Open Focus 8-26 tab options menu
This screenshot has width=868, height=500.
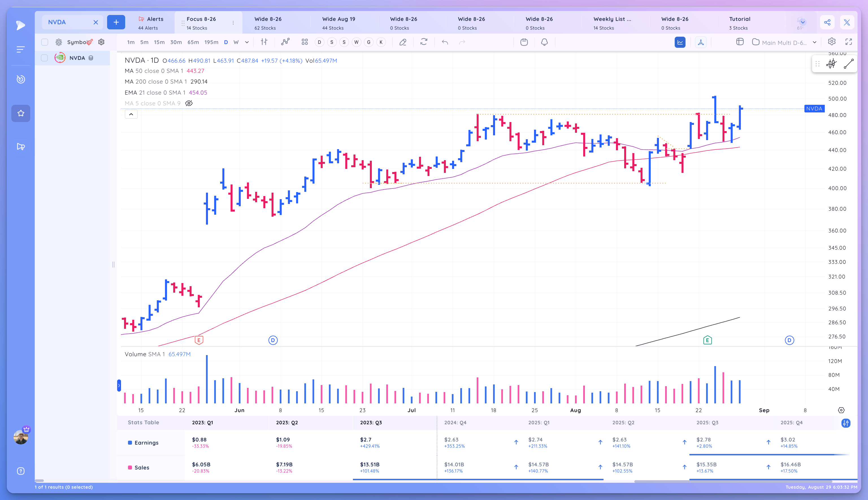click(x=233, y=23)
